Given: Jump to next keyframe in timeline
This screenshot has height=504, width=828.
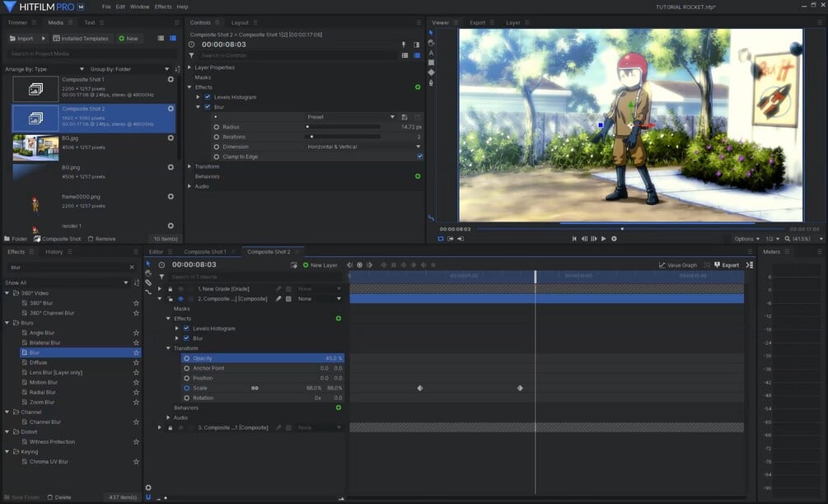Looking at the screenshot, I should (370, 265).
